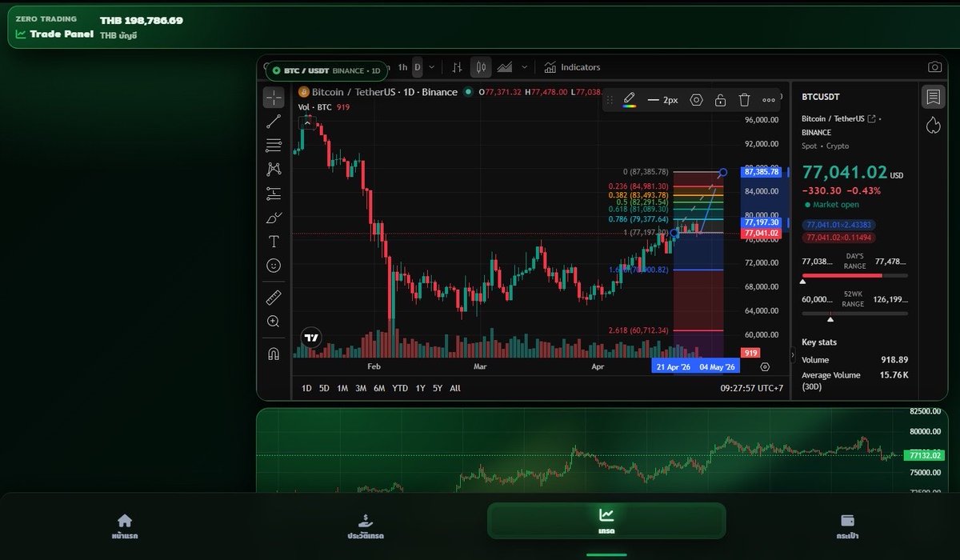Open the Indicators menu
The image size is (960, 560).
pyautogui.click(x=572, y=67)
